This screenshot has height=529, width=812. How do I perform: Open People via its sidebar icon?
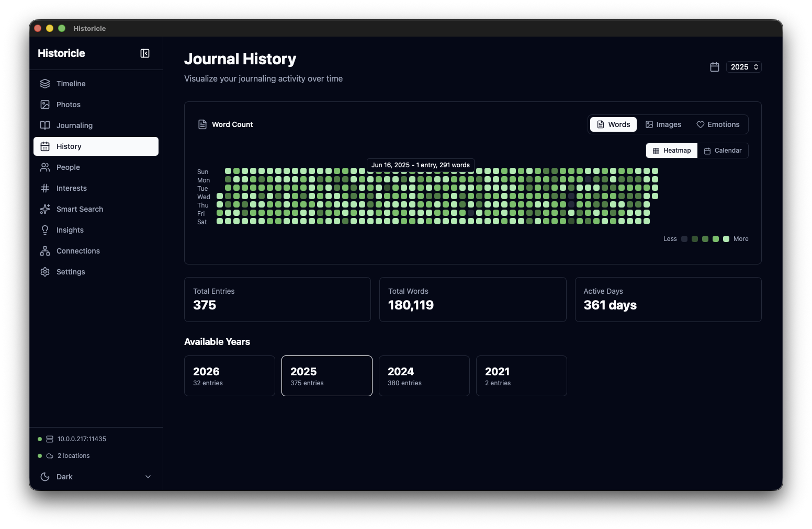[46, 167]
